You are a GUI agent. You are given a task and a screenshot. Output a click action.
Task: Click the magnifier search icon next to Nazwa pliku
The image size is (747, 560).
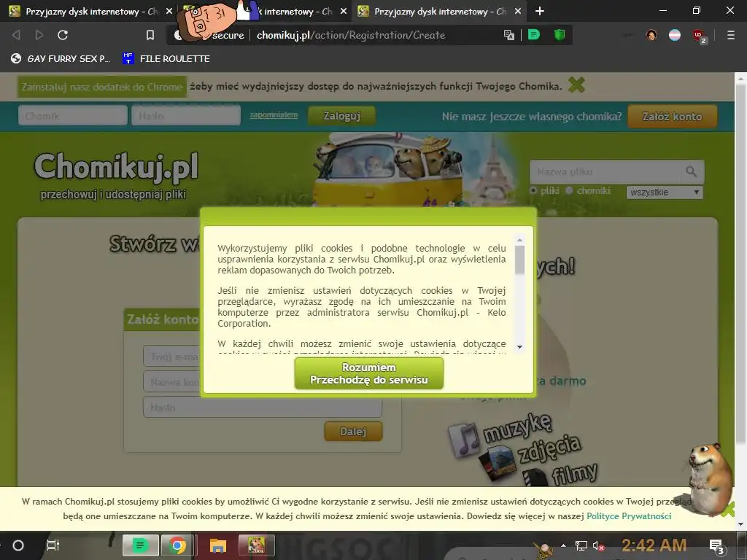[x=692, y=171]
